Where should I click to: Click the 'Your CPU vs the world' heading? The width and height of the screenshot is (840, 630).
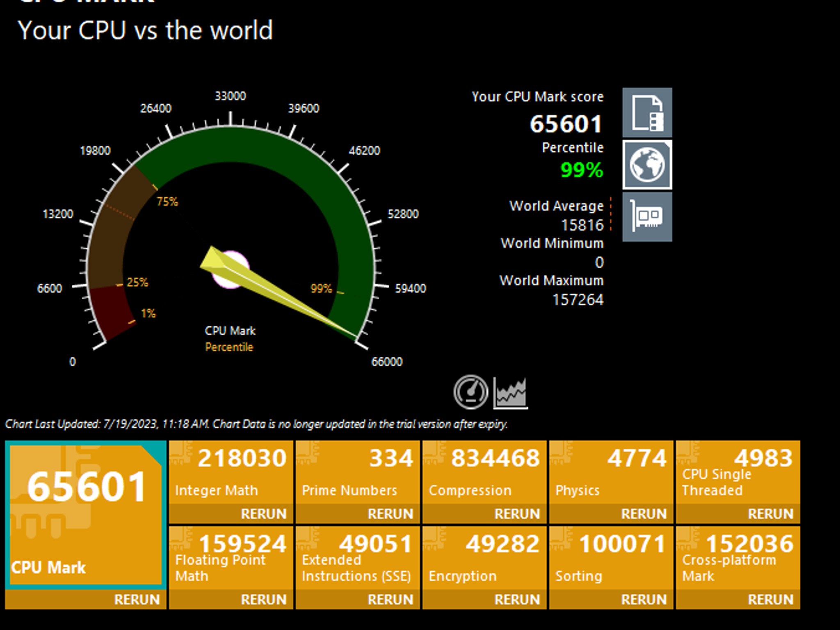[x=145, y=30]
